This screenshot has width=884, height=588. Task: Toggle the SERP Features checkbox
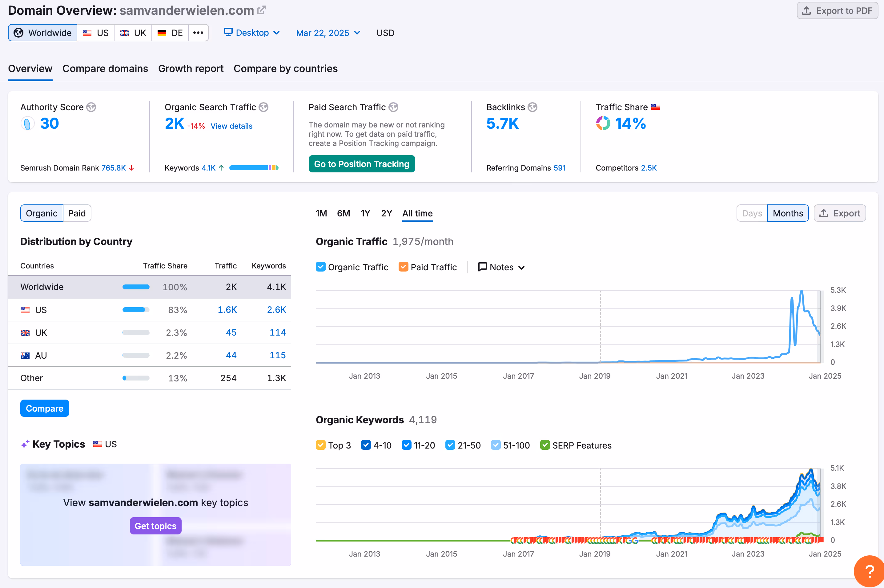[545, 445]
